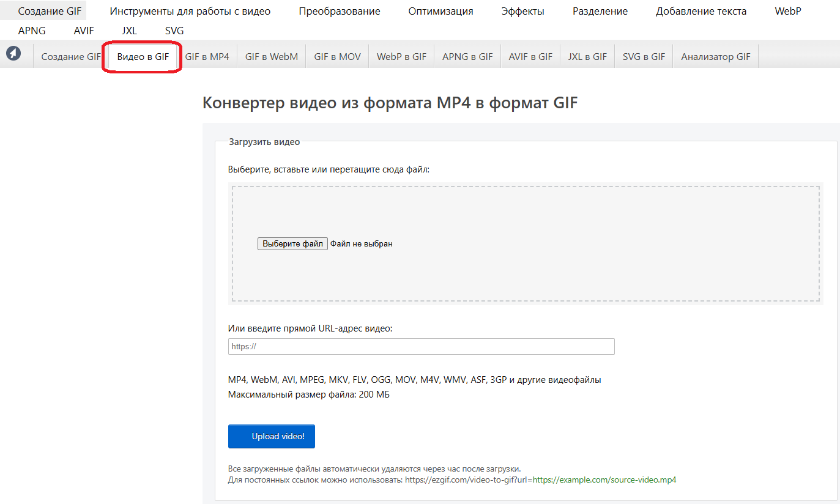Screen dimensions: 840x504
Task: Open the Видео в GIF tab
Action: tap(143, 57)
